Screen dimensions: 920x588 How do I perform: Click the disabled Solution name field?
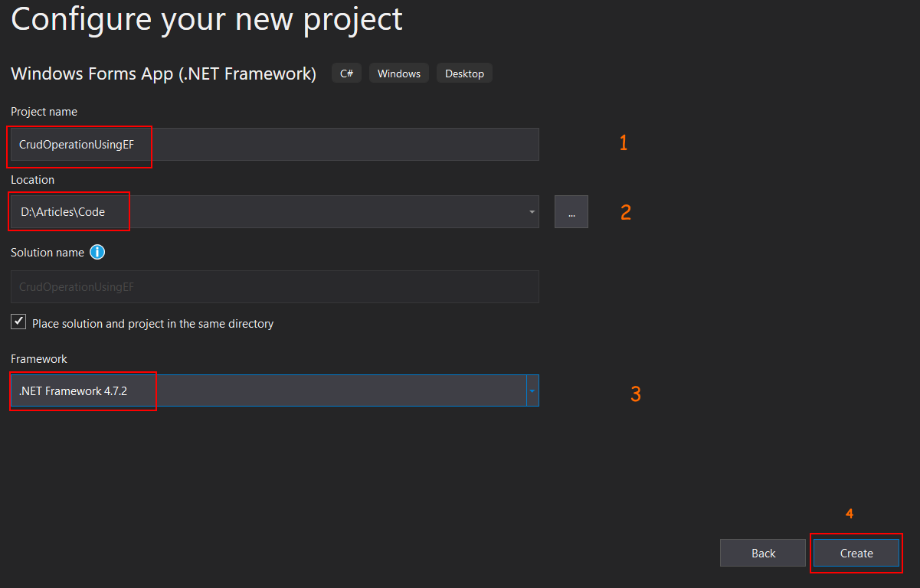pyautogui.click(x=274, y=286)
